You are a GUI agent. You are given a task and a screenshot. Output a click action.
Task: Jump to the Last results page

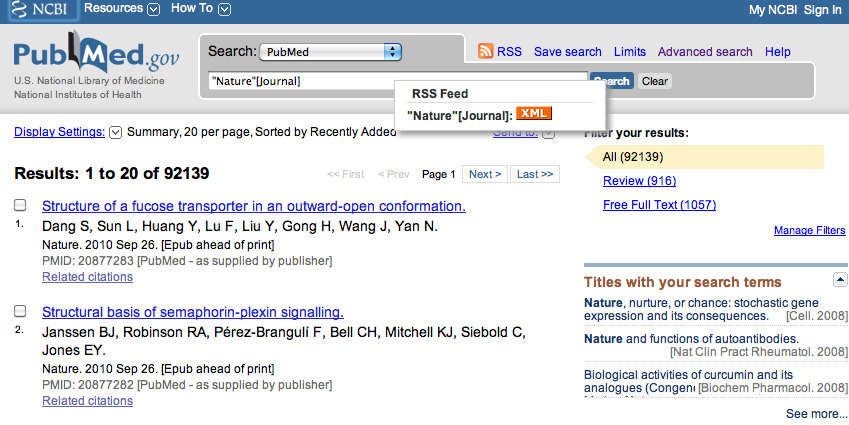535,174
